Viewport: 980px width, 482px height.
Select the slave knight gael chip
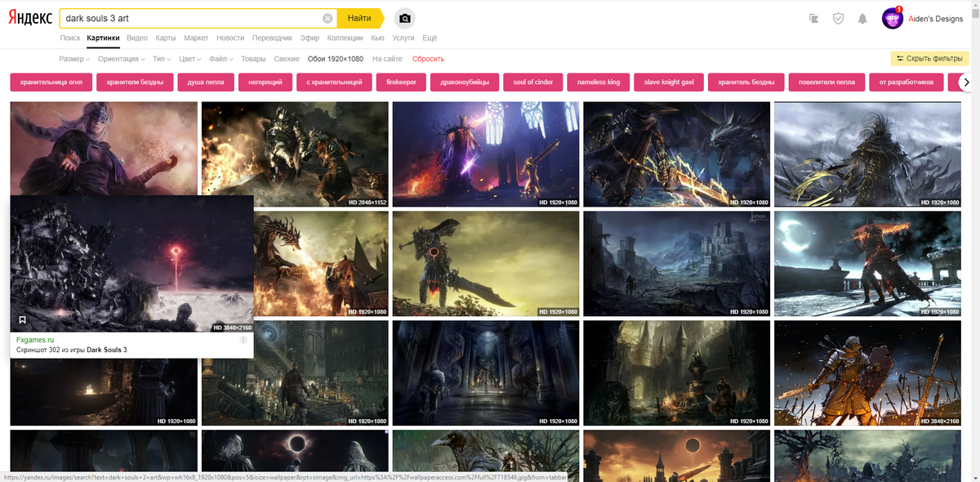pos(668,82)
